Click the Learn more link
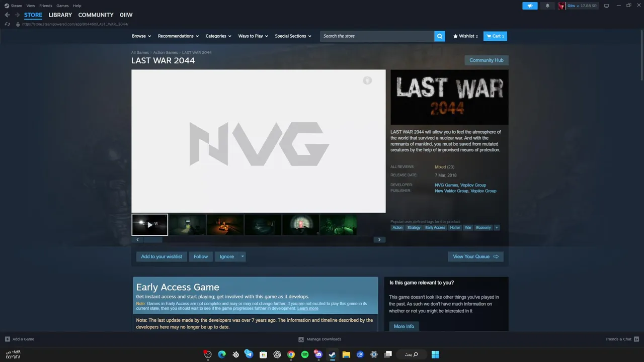Viewport: 644px width, 362px height. (x=308, y=308)
